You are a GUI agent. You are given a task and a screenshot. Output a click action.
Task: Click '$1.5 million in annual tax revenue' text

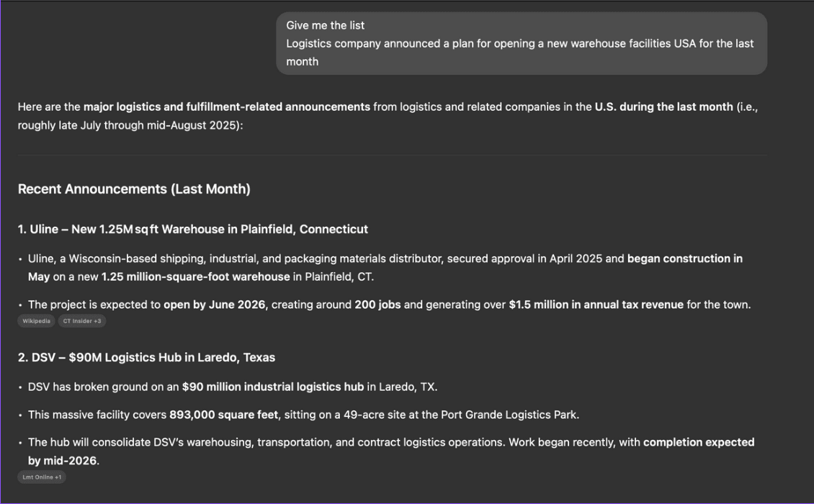click(596, 305)
